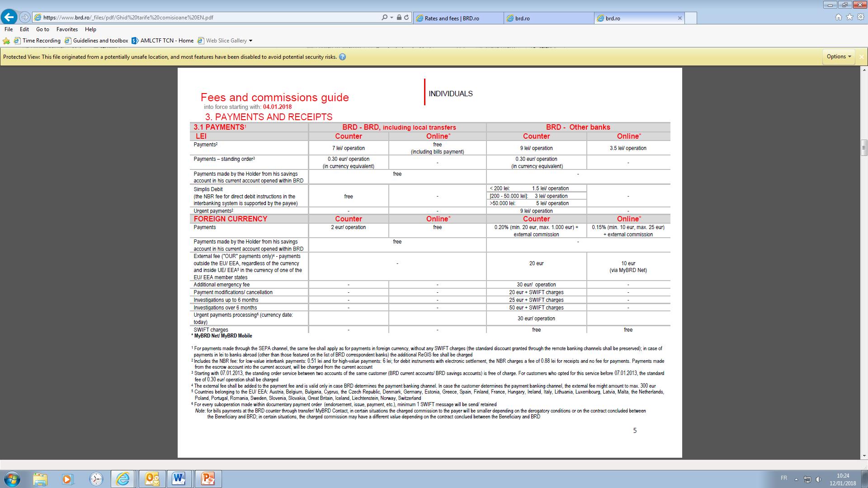Click the browser Back arrow button
The height and width of the screenshot is (488, 868).
[9, 17]
